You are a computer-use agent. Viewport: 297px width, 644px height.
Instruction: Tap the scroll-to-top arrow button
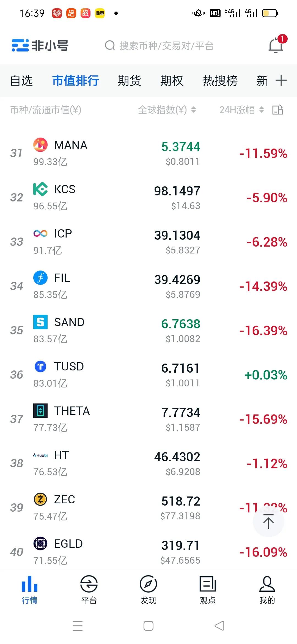tap(268, 522)
